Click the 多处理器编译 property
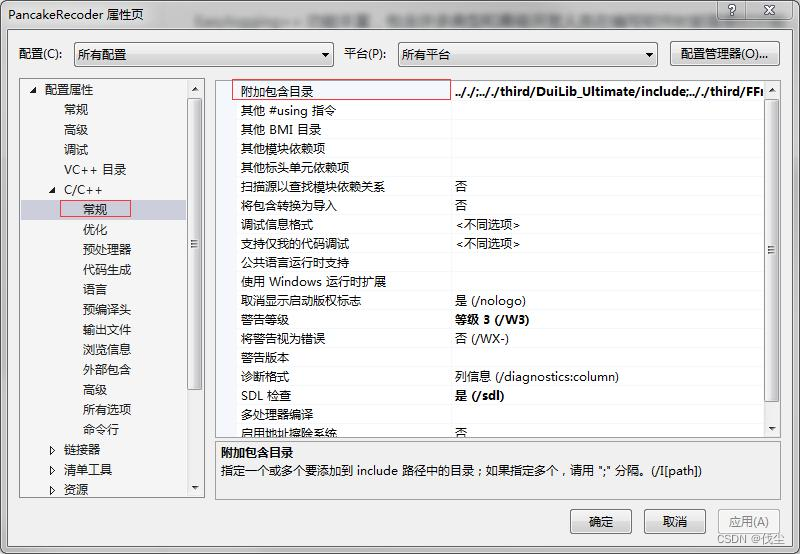800x554 pixels. pos(277,415)
